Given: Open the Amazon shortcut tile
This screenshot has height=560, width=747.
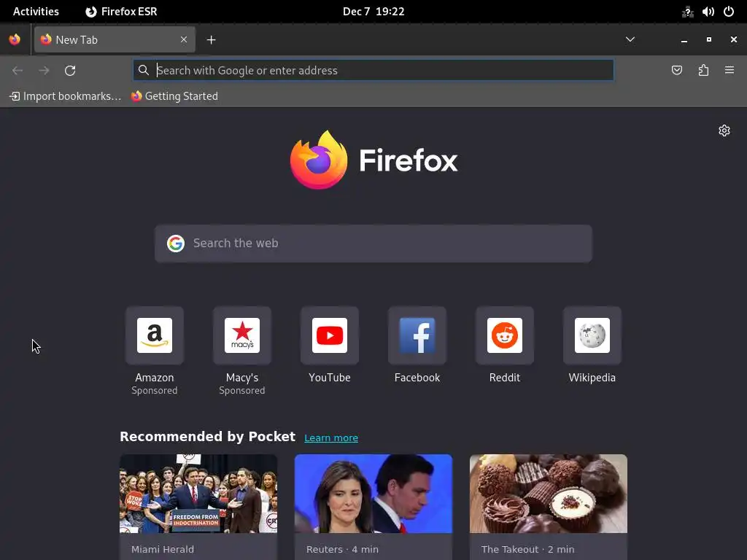Looking at the screenshot, I should click(x=155, y=351).
